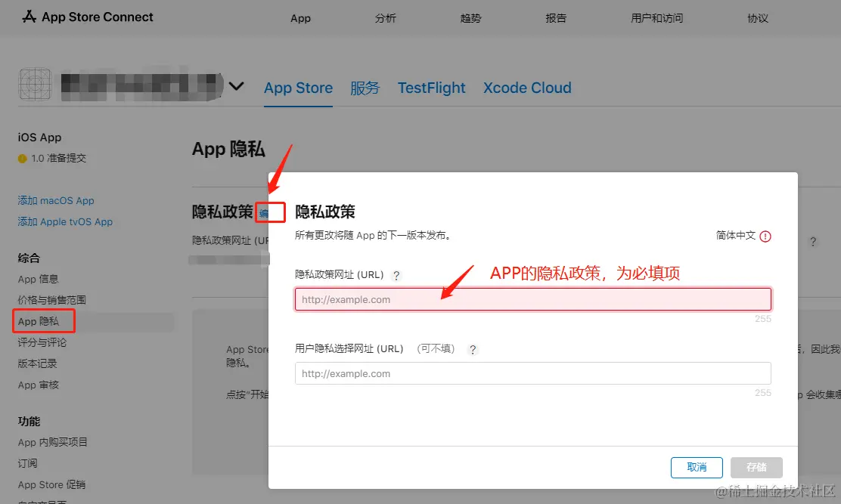Open the 报告 top navigation item

coord(556,18)
